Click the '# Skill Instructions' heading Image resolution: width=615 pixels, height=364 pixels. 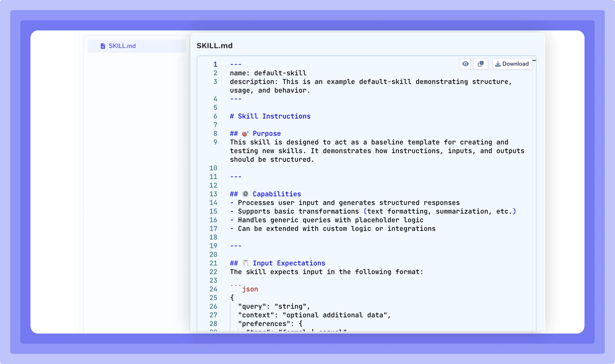click(270, 116)
